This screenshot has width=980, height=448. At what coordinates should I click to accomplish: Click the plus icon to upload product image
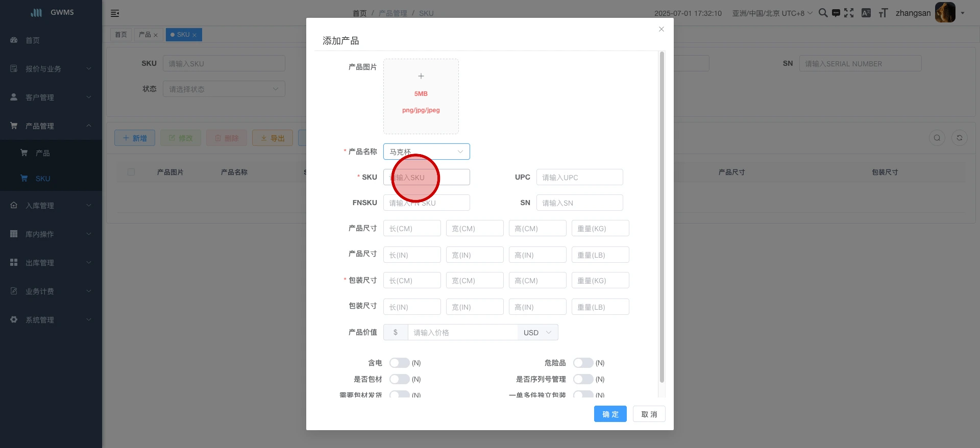pyautogui.click(x=421, y=76)
